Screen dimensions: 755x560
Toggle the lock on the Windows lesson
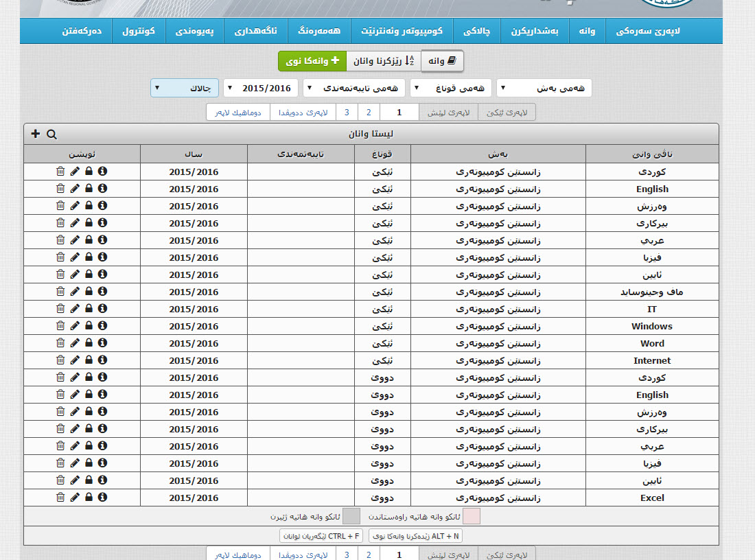[89, 326]
